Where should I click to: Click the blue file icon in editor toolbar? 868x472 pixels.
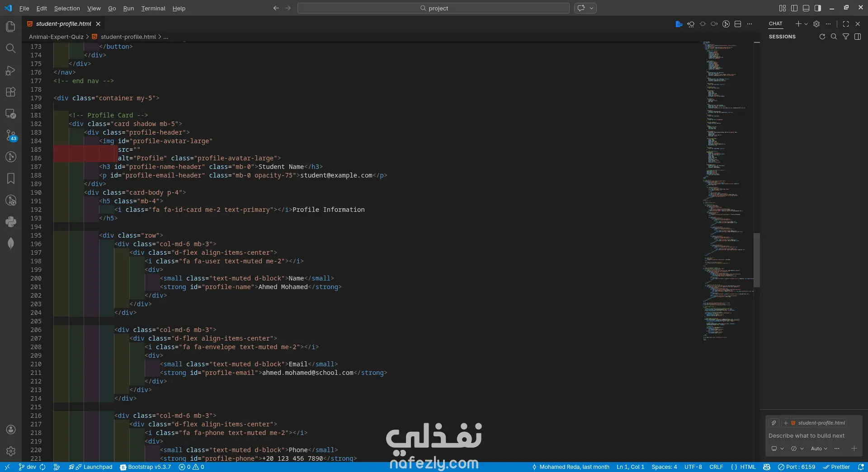679,24
